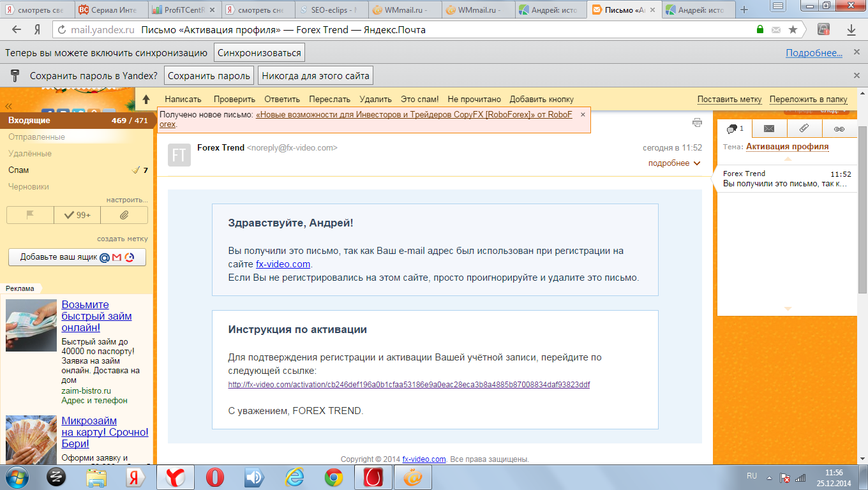Launch Google Chrome from taskbar
Viewport: 868px width, 490px height.
coord(333,477)
